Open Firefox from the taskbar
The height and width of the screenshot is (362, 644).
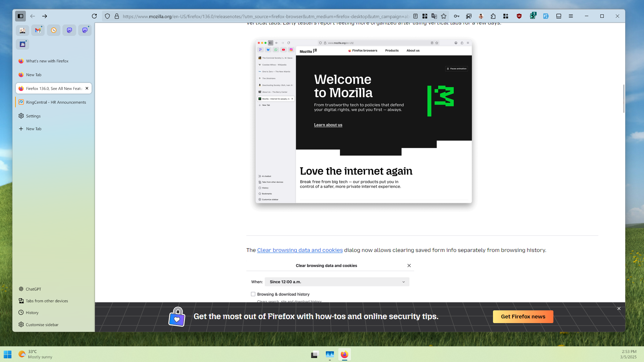(x=344, y=355)
